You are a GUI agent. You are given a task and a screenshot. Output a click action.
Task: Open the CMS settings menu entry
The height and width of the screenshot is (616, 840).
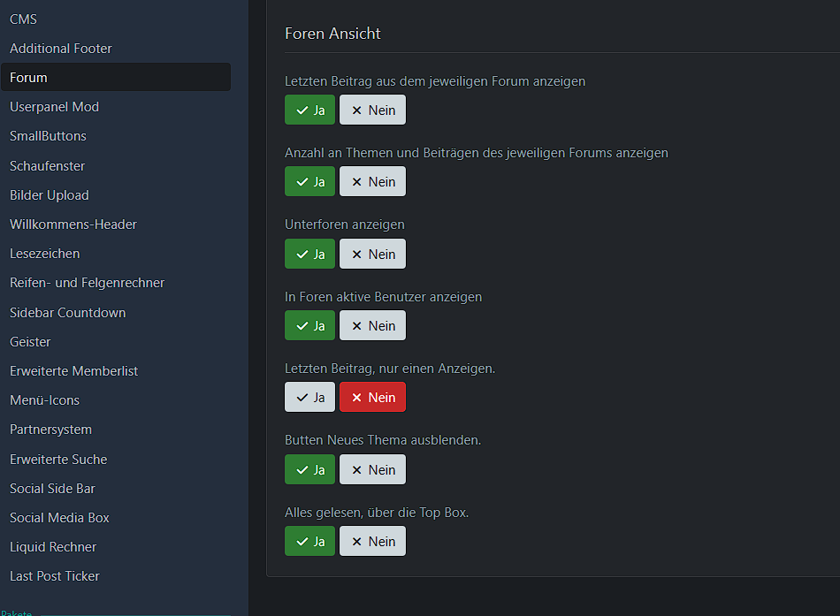coord(24,19)
